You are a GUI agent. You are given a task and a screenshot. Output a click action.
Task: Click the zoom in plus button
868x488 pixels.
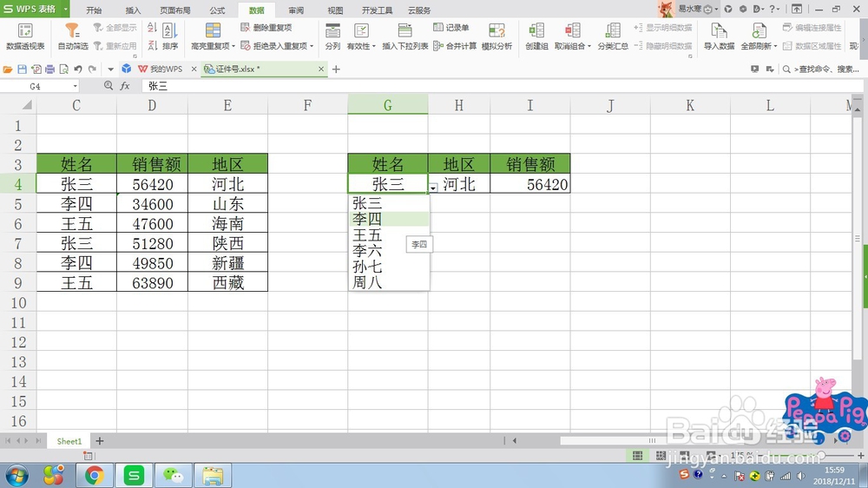coord(861,455)
